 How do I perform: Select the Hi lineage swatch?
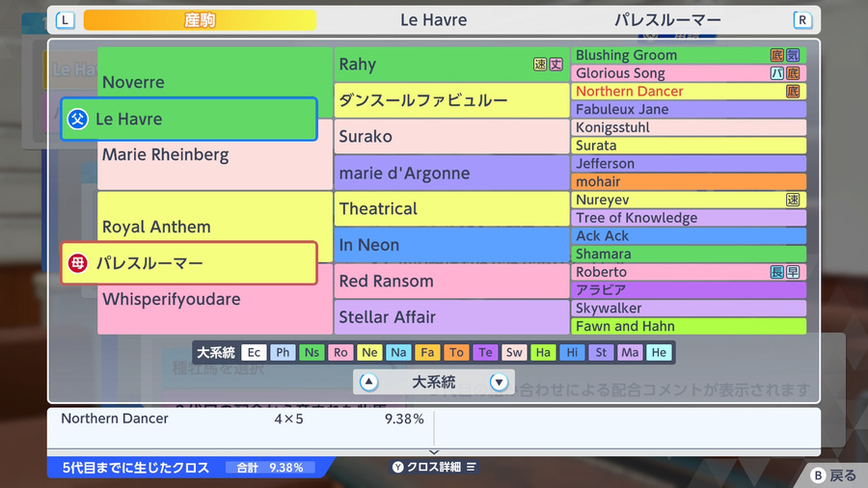click(572, 352)
